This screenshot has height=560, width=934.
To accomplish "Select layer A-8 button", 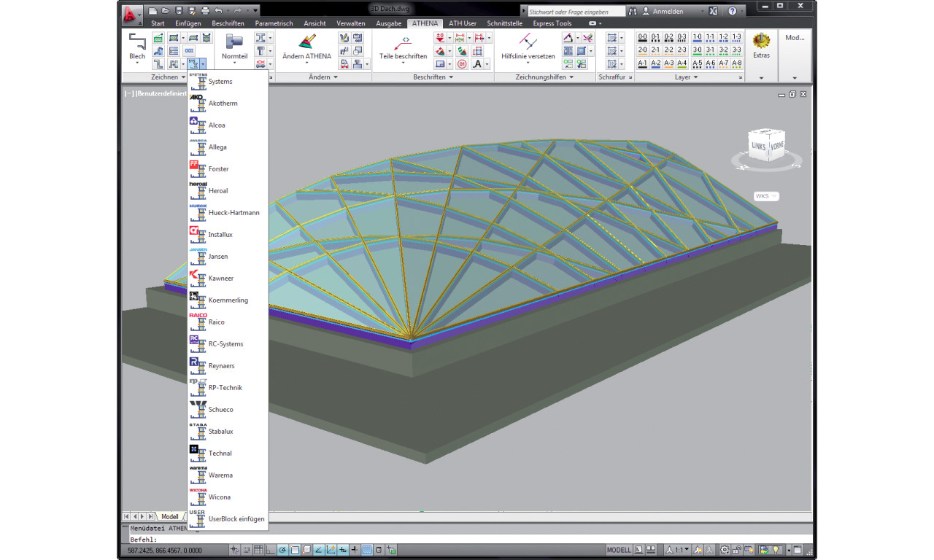I will click(x=736, y=63).
